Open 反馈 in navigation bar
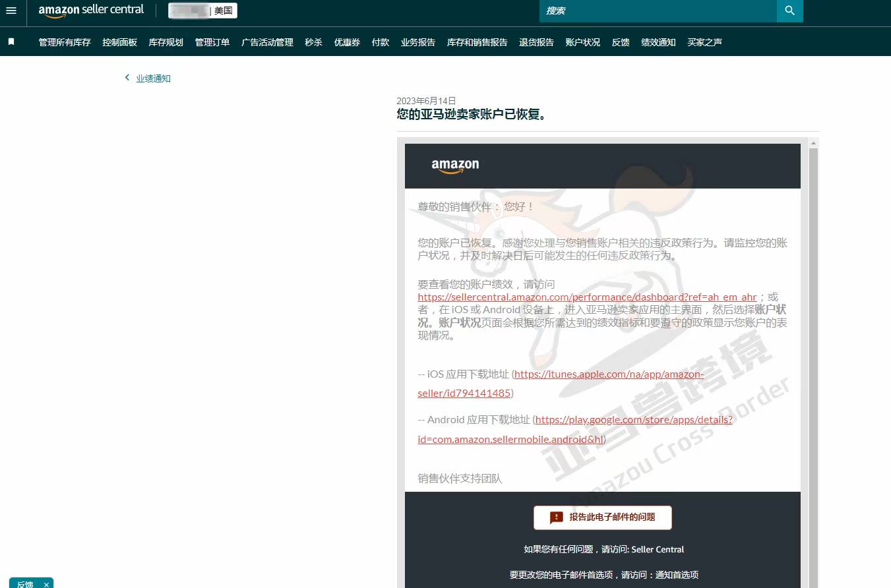The image size is (891, 588). pyautogui.click(x=621, y=42)
